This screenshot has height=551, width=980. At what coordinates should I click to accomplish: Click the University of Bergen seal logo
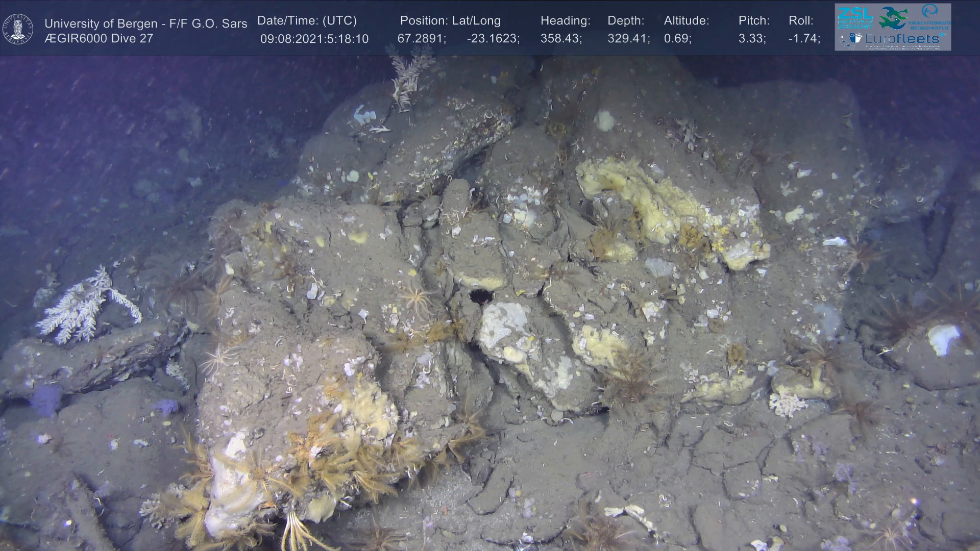tap(18, 29)
